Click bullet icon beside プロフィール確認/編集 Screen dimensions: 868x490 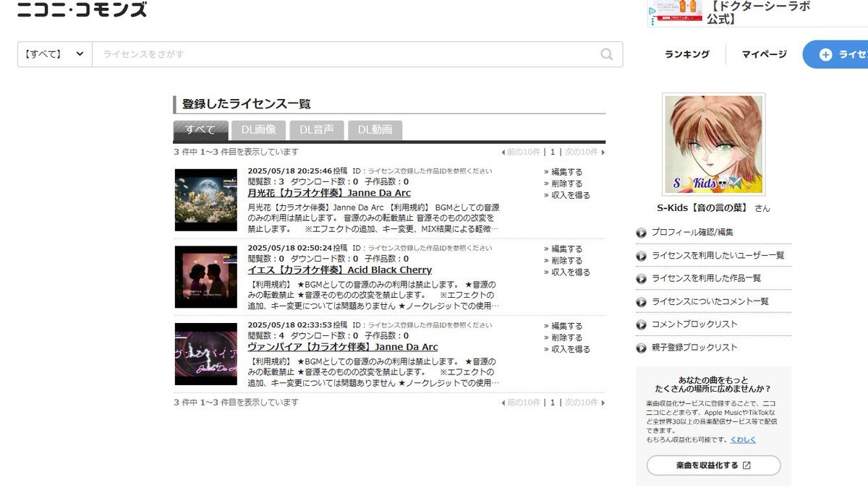click(x=642, y=233)
